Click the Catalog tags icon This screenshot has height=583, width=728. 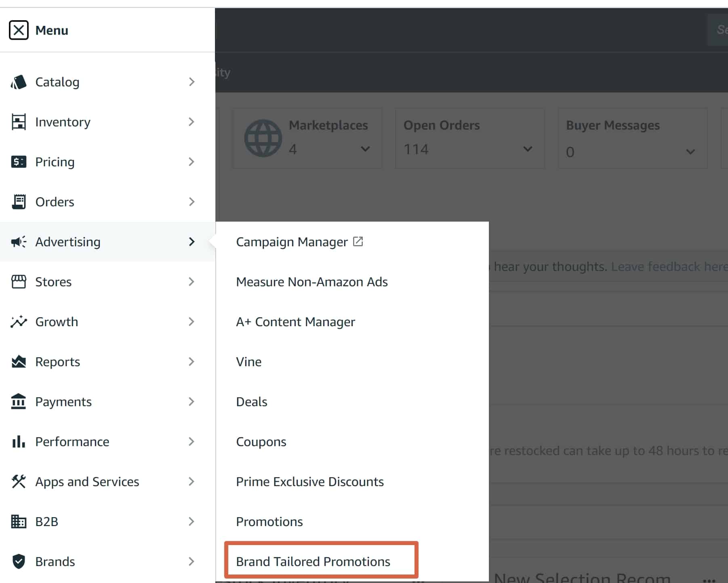[19, 82]
